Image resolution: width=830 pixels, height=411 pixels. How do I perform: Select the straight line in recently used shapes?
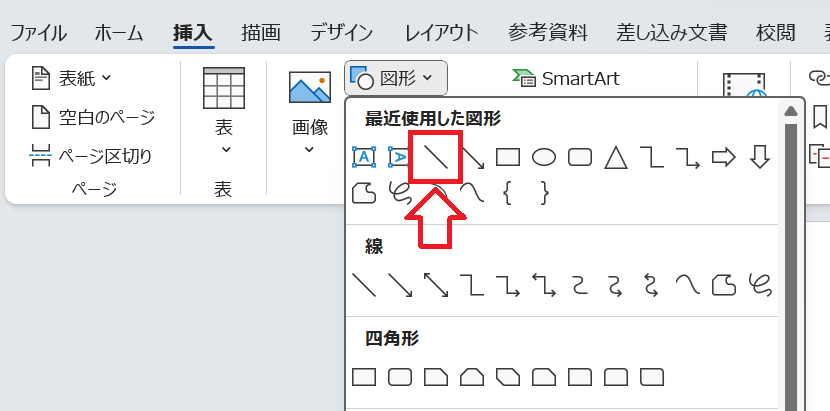click(436, 157)
